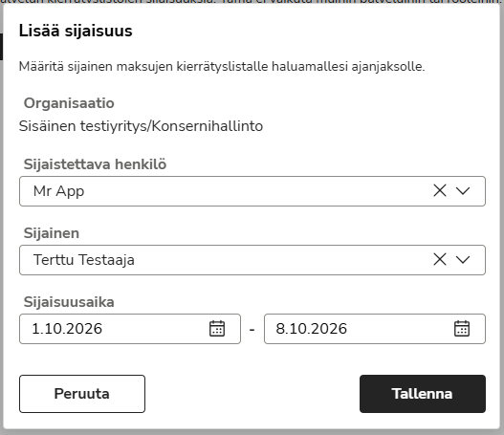Click the start date field 1.10.2026
This screenshot has height=435, width=504.
130,329
